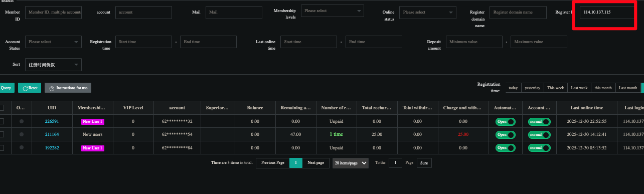Focus the account search input
The height and width of the screenshot is (194, 644).
pyautogui.click(x=143, y=12)
